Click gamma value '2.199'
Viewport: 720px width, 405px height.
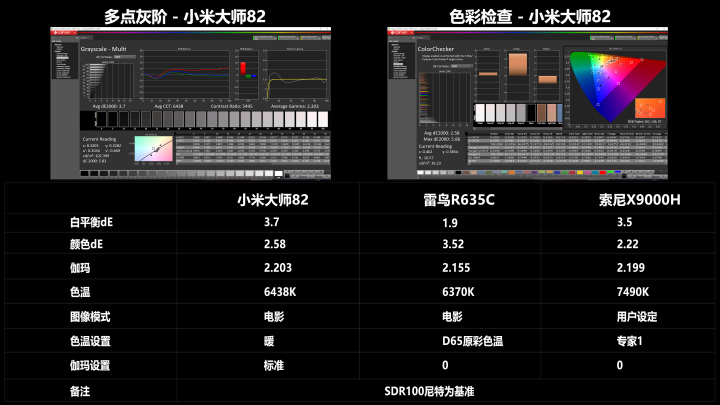630,268
